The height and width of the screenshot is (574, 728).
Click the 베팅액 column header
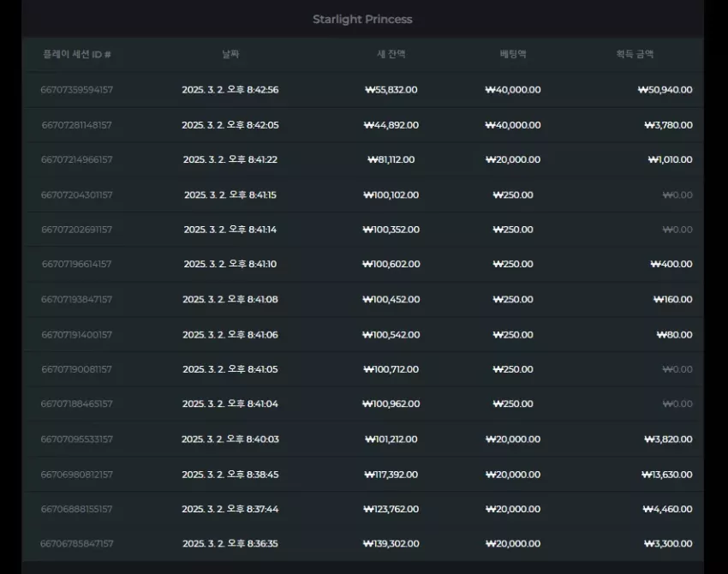(x=513, y=54)
